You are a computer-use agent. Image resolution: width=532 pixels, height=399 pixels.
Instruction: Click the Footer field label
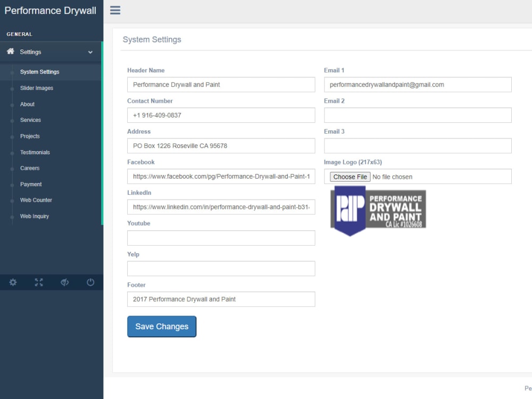coord(136,285)
